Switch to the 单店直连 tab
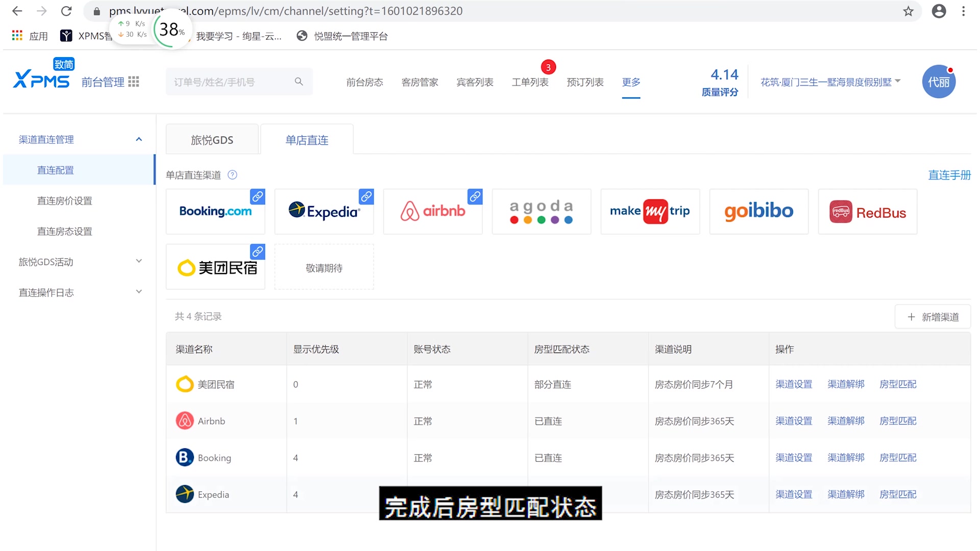 click(307, 139)
